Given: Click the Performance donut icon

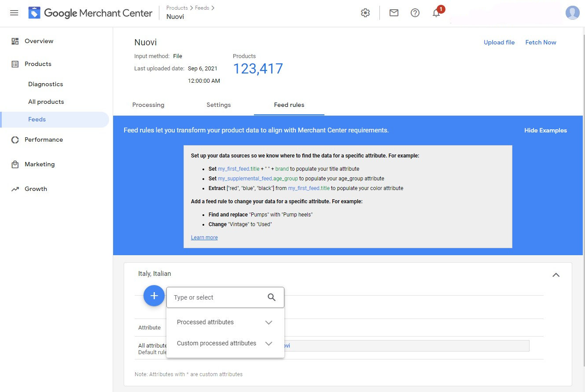Looking at the screenshot, I should coord(15,140).
